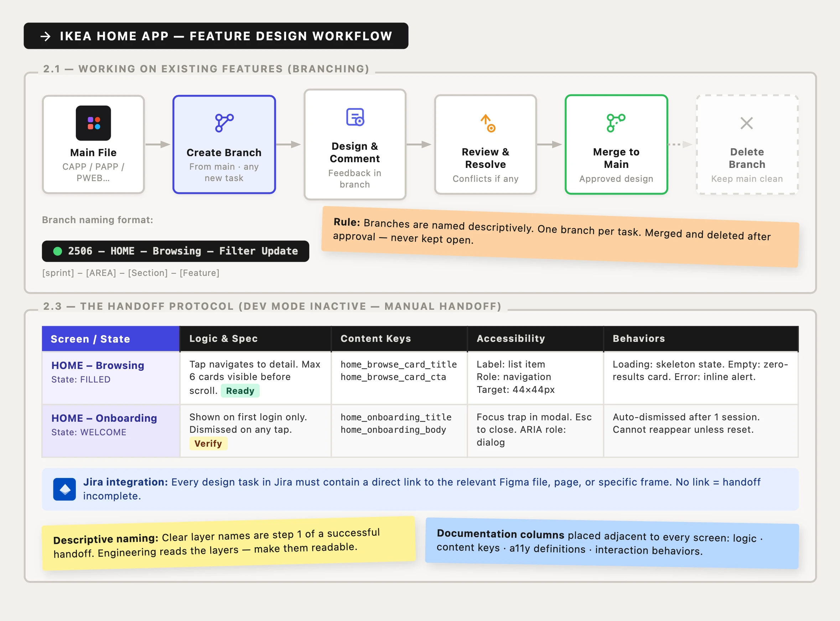This screenshot has width=840, height=621.
Task: Click the Accessibility column header
Action: click(535, 339)
